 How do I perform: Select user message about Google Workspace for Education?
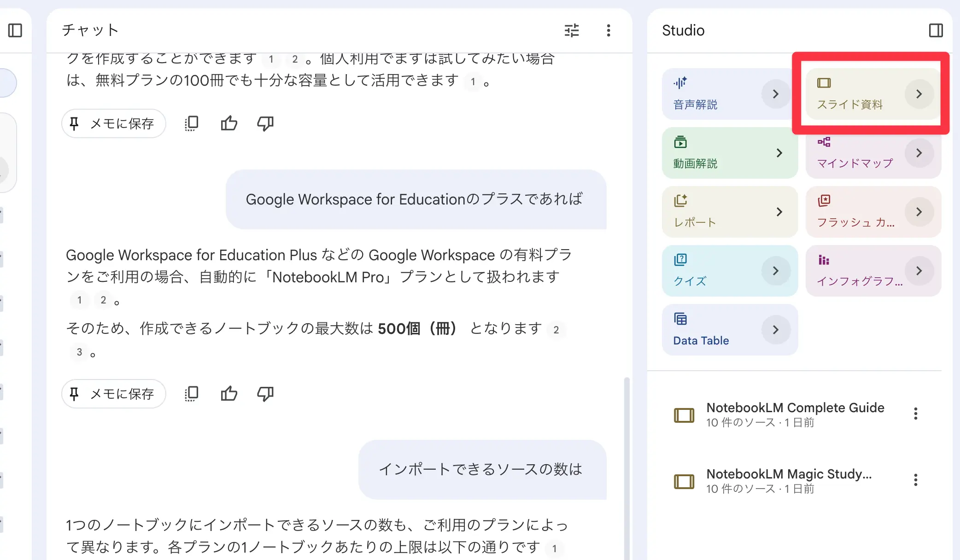tap(416, 199)
